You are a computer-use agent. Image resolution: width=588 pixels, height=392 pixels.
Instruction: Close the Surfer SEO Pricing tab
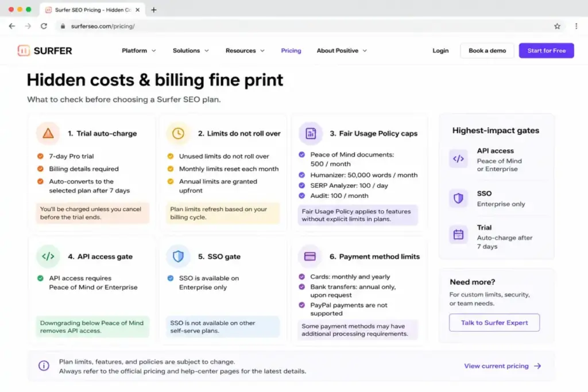coord(138,10)
